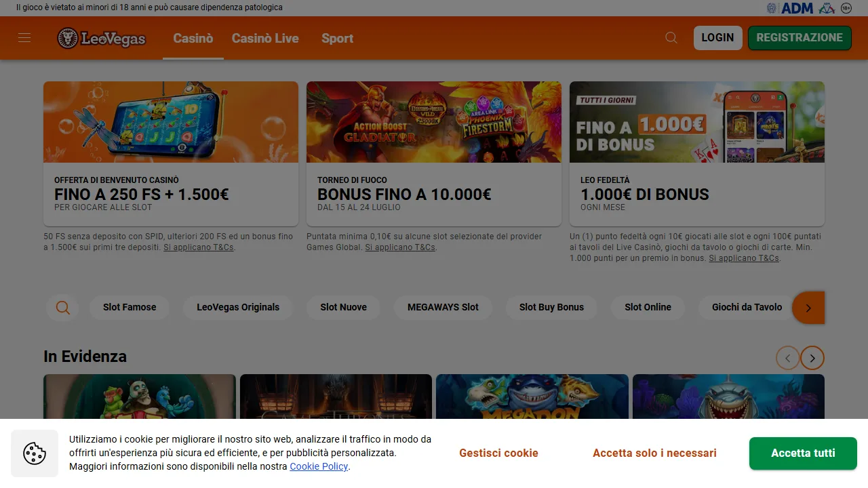Click the REGISTRAZIONE button
Screen dimensions: 868x488
click(x=800, y=38)
